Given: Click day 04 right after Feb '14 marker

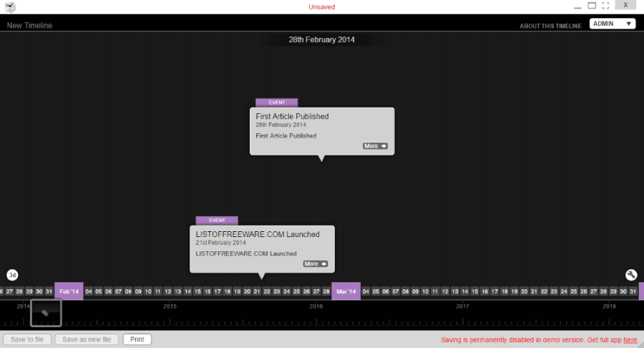Looking at the screenshot, I should pos(89,291).
